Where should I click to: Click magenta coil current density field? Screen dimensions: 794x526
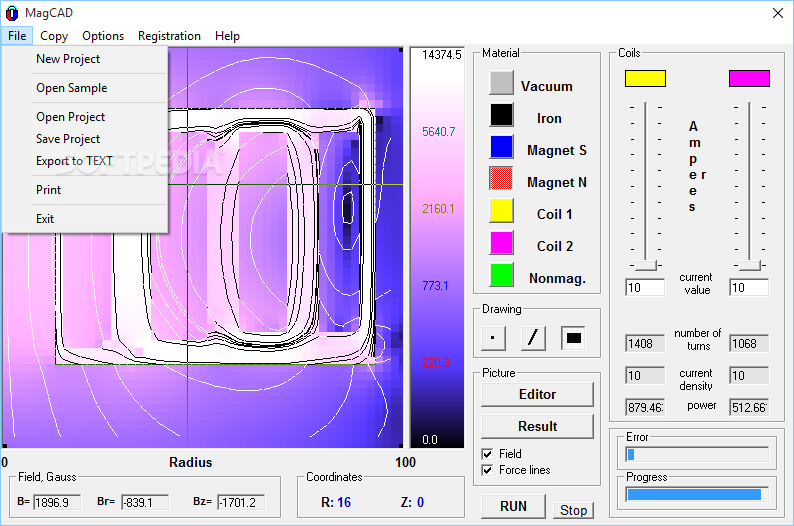[749, 376]
